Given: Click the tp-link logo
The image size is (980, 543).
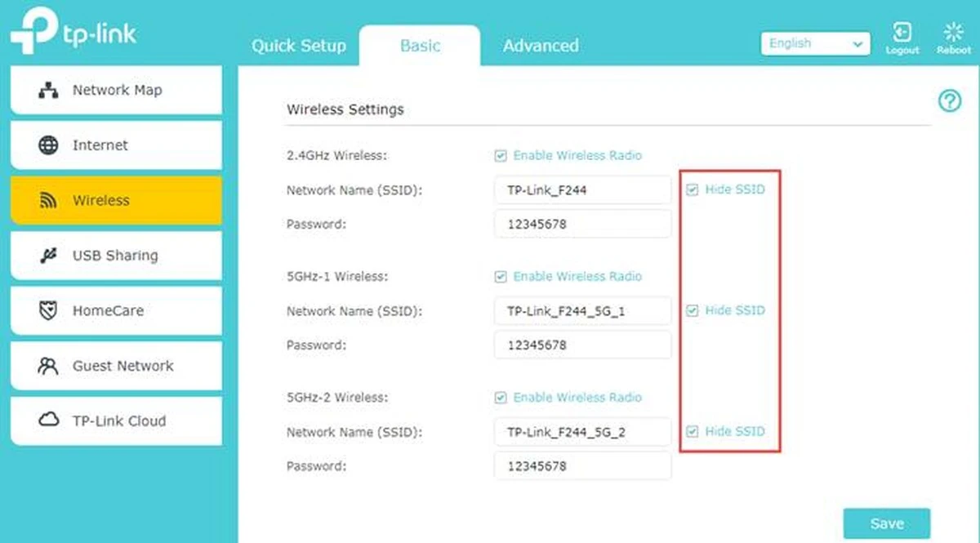Looking at the screenshot, I should point(73,31).
